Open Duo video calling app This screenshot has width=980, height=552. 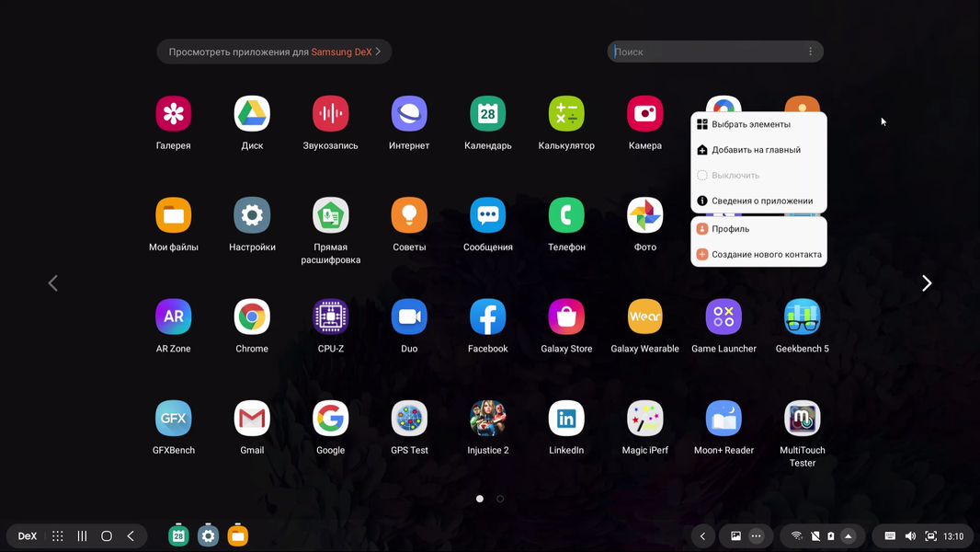pos(409,317)
